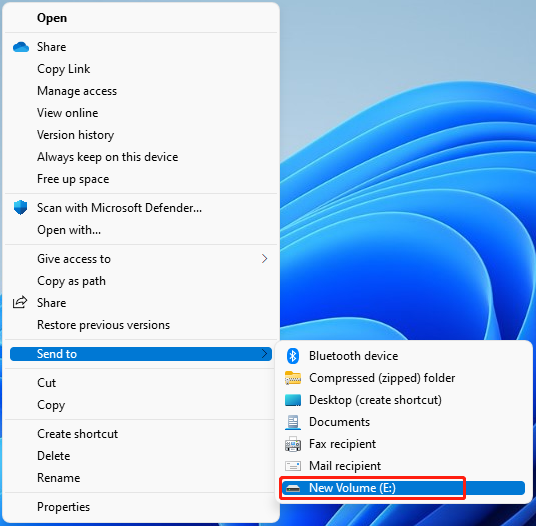Click the Bluetooth icon in the submenu
Viewport: 536px width, 526px height.
[x=293, y=356]
